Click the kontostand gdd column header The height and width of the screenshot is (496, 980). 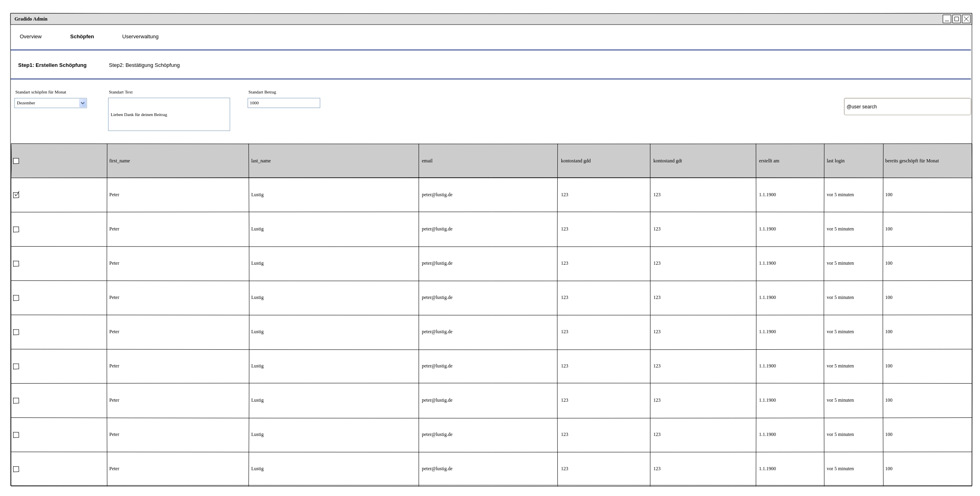click(x=575, y=161)
